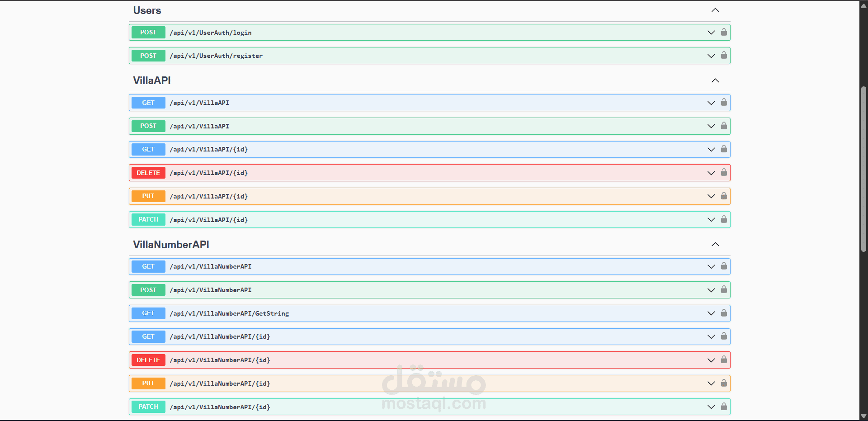868x421 pixels.
Task: Click the GET badge for /api/v1/VillaNumberAPI
Action: [148, 266]
